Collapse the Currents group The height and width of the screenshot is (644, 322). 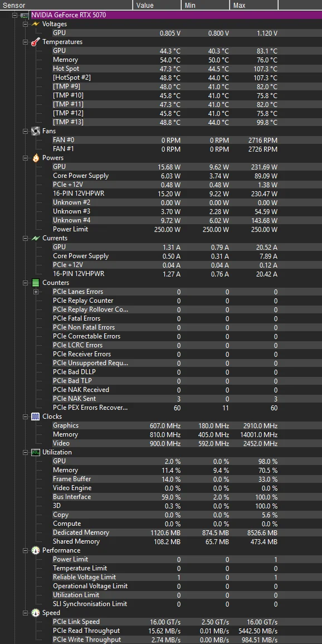[26, 238]
